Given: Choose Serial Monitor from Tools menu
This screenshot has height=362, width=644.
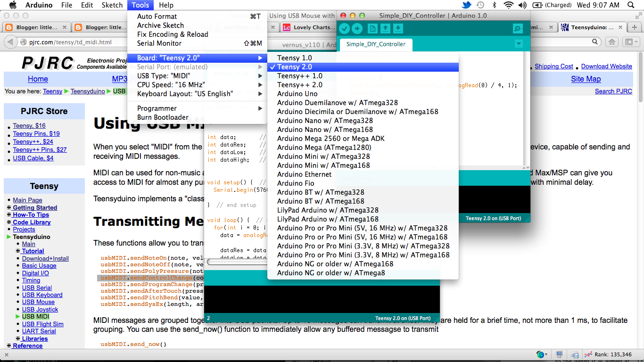Looking at the screenshot, I should [197, 43].
